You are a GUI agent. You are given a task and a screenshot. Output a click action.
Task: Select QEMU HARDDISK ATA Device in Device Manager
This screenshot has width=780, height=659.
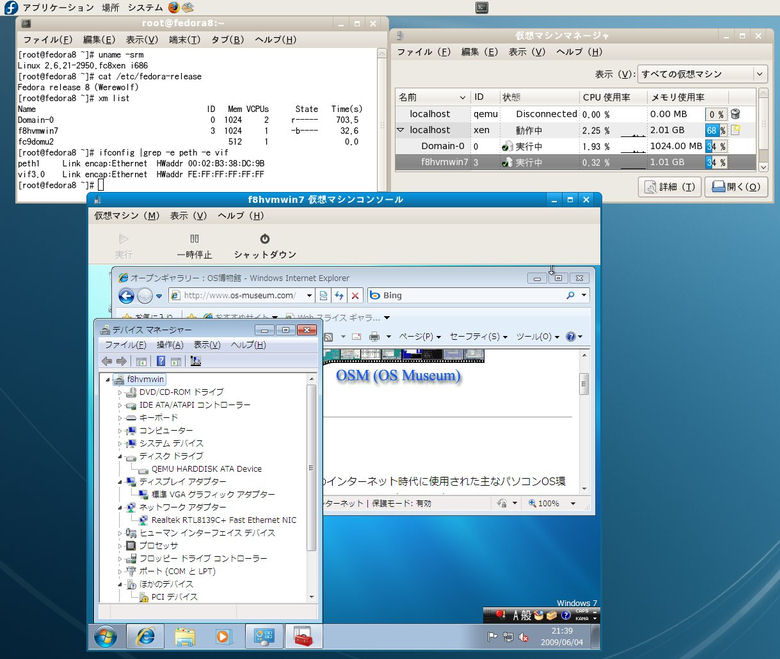pyautogui.click(x=206, y=469)
